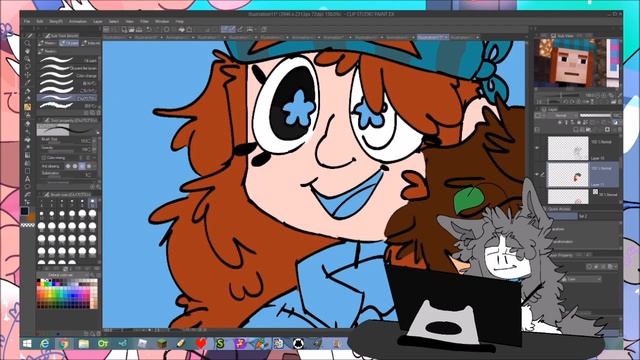Viewport: 640px width, 360px height.
Task: Select the Balloon tool in the toolbox
Action: click(x=27, y=187)
